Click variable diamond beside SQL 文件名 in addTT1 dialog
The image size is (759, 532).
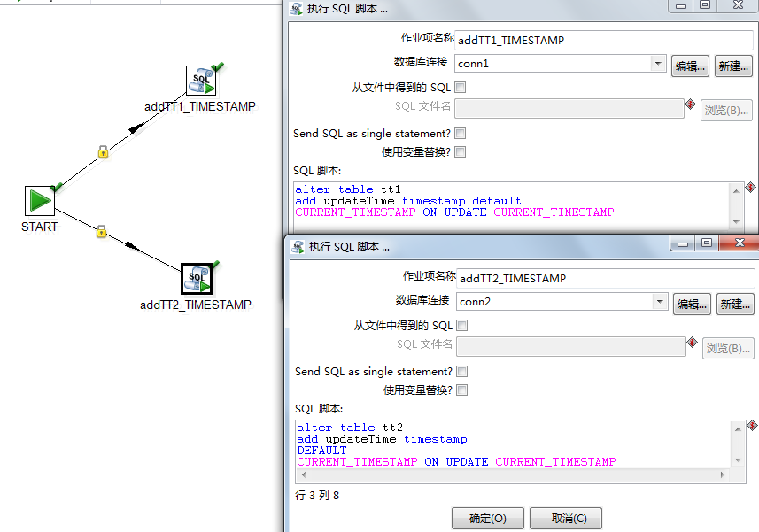point(690,104)
